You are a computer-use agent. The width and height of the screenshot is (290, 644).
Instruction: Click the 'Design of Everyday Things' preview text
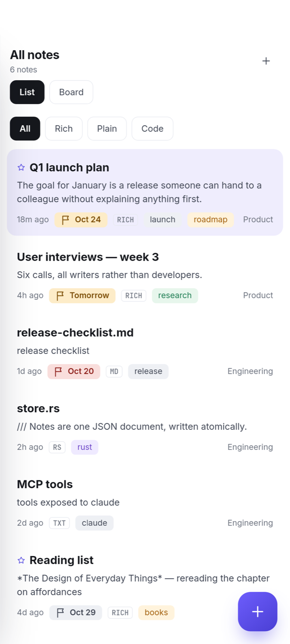point(143,585)
